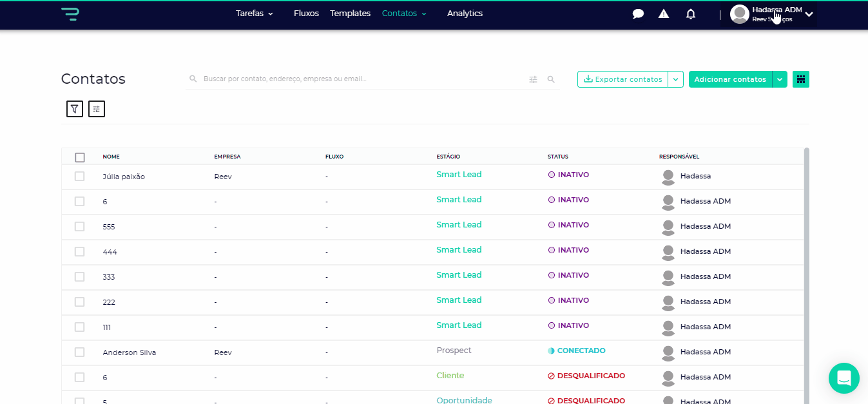Click the grid view icon button
This screenshot has width=868, height=404.
click(801, 79)
